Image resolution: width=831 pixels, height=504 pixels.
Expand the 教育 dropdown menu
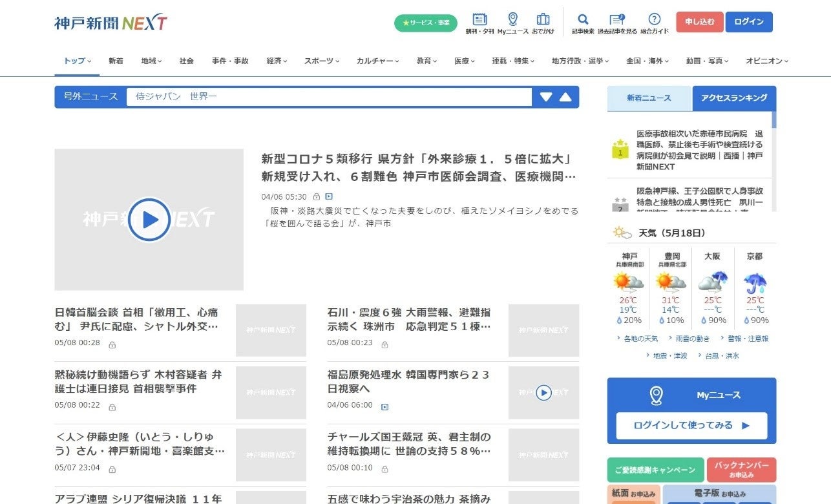click(426, 61)
